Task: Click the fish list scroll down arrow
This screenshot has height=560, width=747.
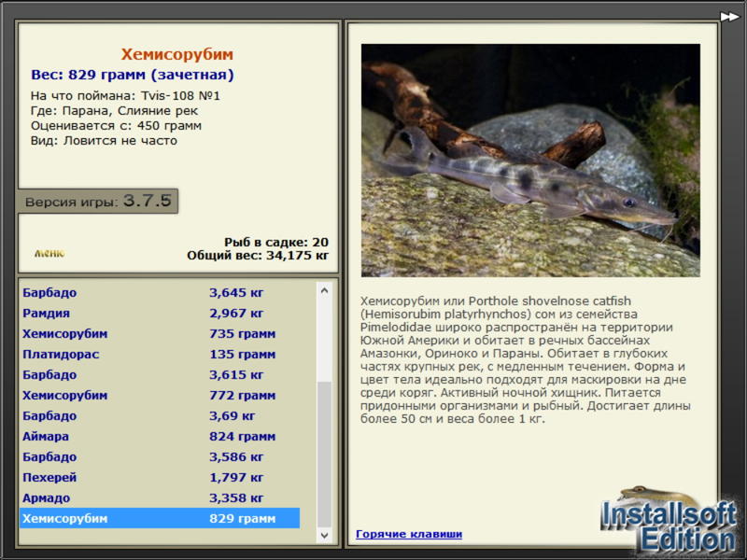Action: [324, 535]
